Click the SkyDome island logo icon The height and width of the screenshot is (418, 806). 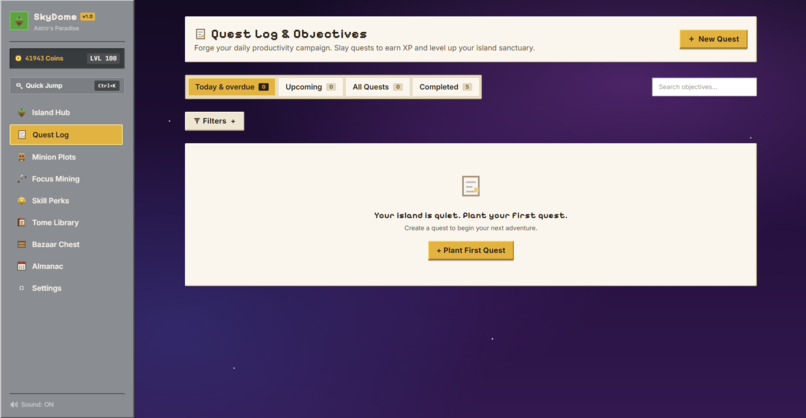[x=20, y=21]
